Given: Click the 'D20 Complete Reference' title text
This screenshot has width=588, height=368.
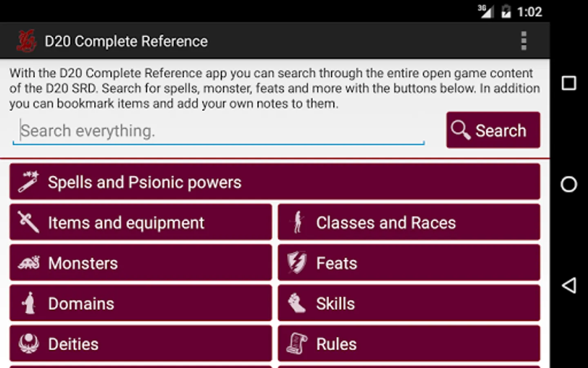Looking at the screenshot, I should pos(126,41).
